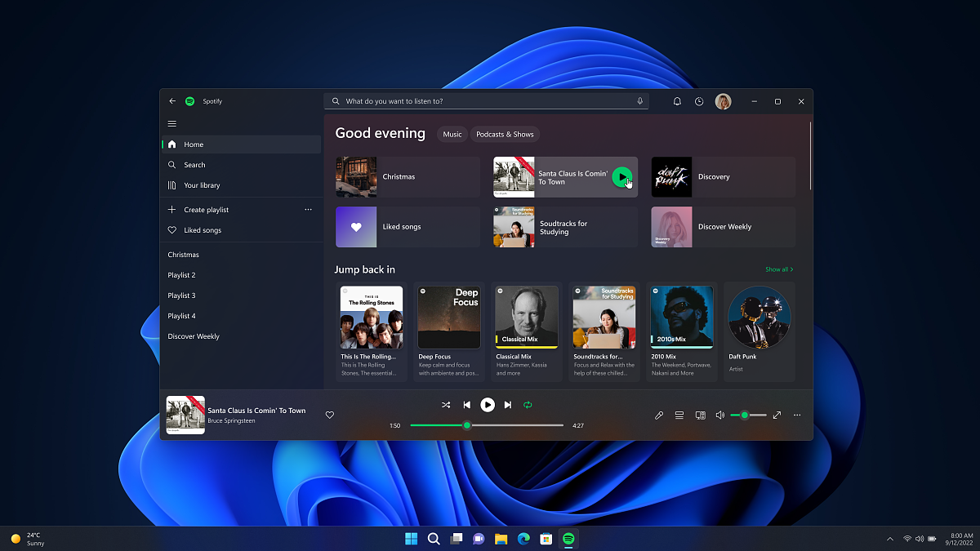This screenshot has width=980, height=551.
Task: Select the Music filter chip
Action: [x=452, y=134]
